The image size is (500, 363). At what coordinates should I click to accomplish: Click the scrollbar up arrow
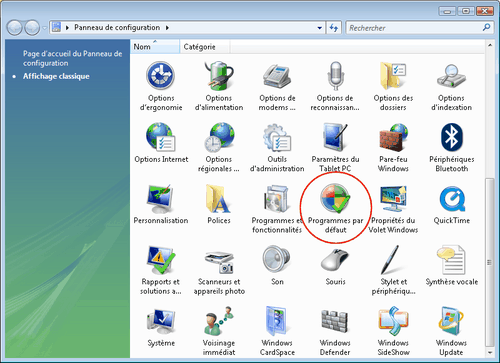[x=490, y=45]
